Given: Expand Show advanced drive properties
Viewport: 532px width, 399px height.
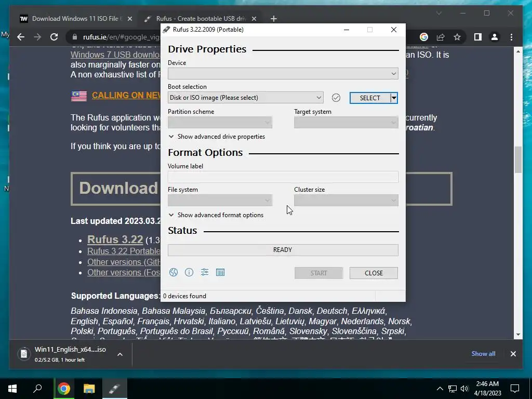Looking at the screenshot, I should [x=217, y=137].
